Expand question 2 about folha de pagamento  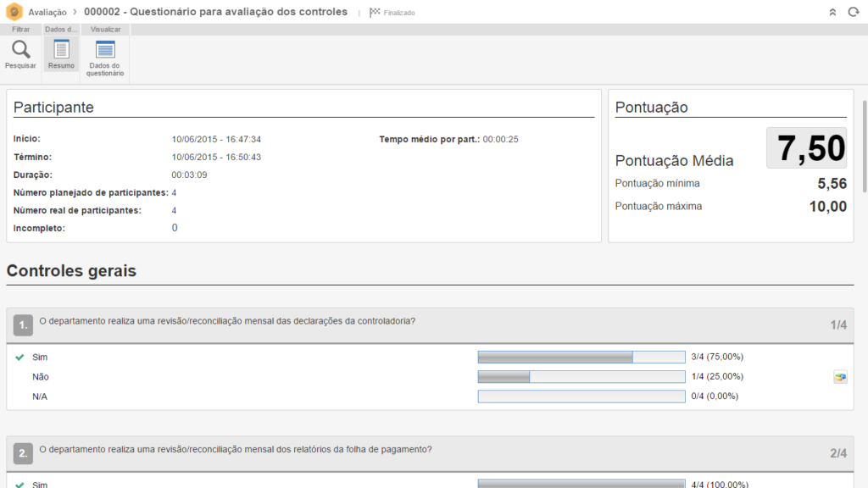(424, 452)
